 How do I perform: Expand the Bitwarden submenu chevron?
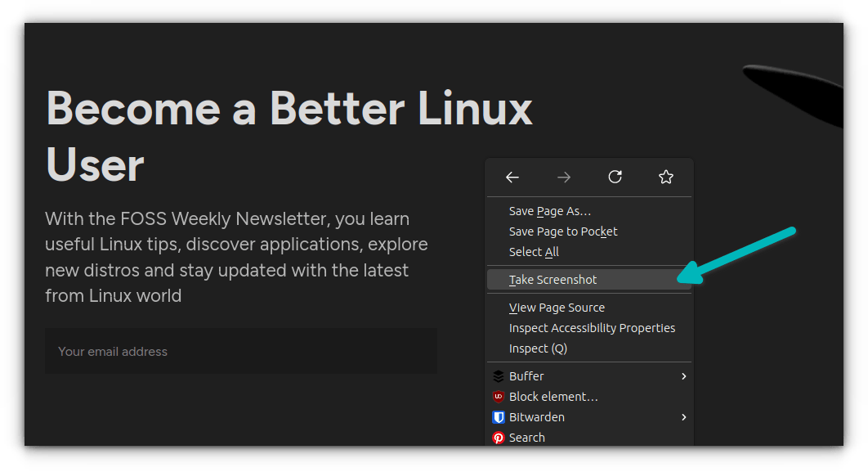pos(684,417)
